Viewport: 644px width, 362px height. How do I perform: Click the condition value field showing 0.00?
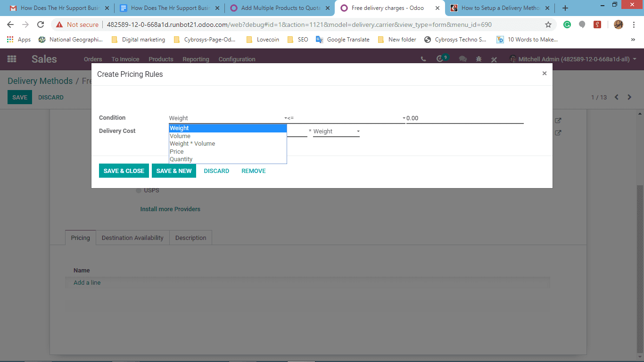(x=465, y=118)
